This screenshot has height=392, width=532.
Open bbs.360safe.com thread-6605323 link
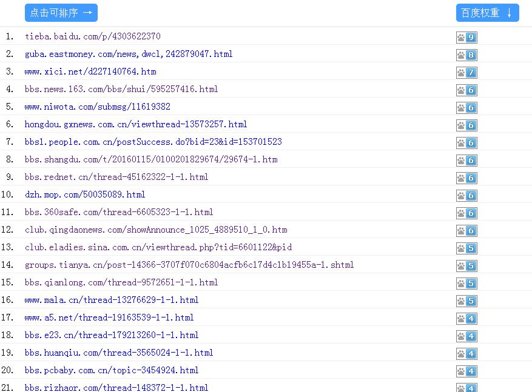click(119, 212)
